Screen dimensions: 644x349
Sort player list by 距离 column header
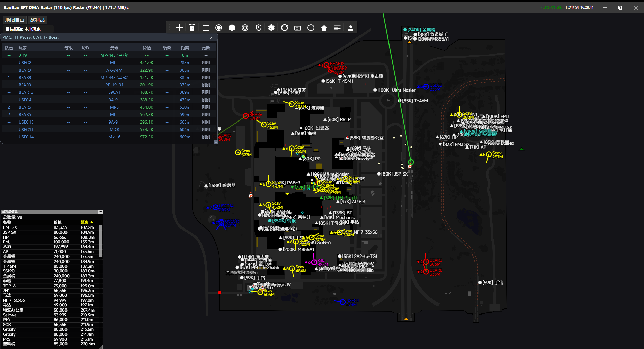point(185,48)
